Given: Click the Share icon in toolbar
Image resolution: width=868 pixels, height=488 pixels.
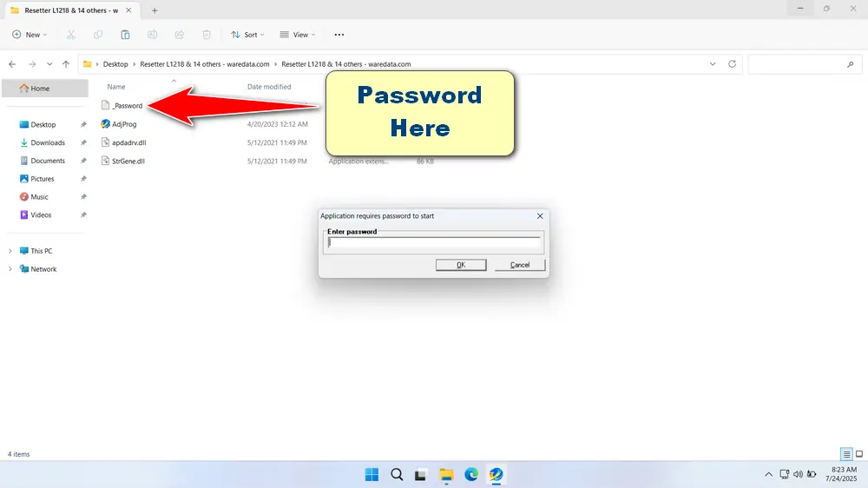Looking at the screenshot, I should pos(180,35).
